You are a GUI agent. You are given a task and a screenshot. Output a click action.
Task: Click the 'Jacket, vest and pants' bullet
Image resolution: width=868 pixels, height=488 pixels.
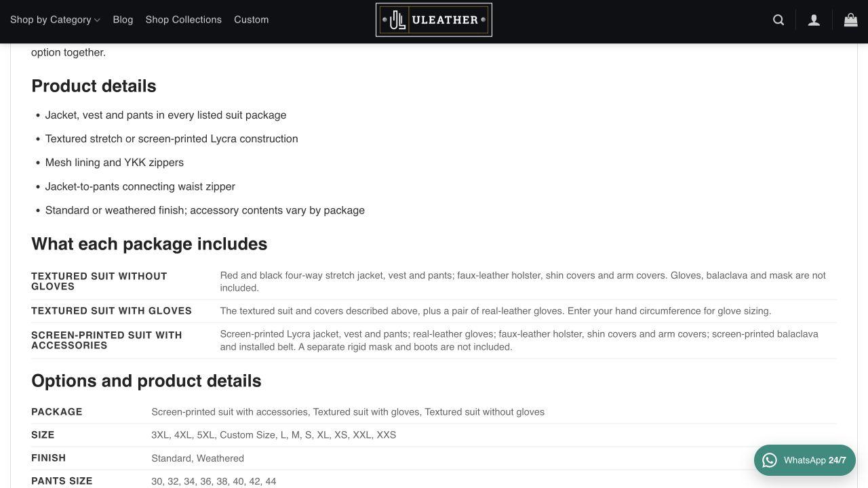point(165,115)
